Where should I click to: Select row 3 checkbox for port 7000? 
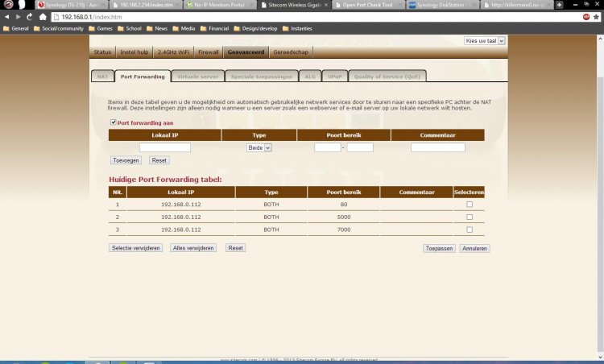tap(470, 230)
